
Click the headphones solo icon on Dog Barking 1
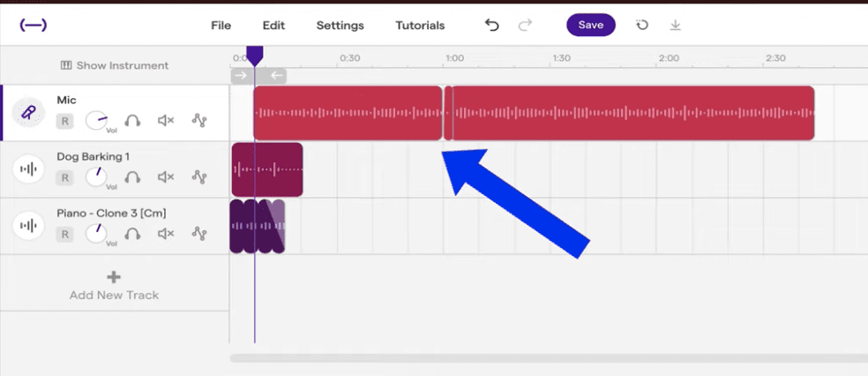click(x=132, y=177)
